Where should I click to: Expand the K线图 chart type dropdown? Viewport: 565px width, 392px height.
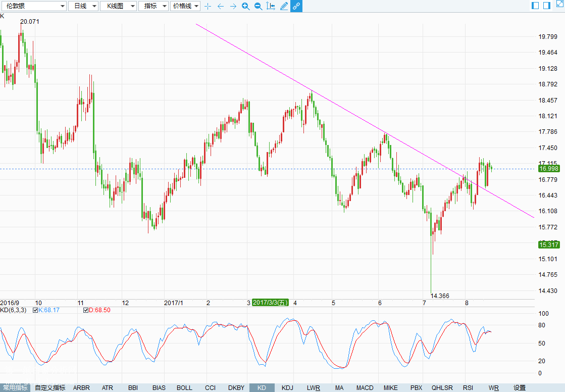pyautogui.click(x=118, y=6)
